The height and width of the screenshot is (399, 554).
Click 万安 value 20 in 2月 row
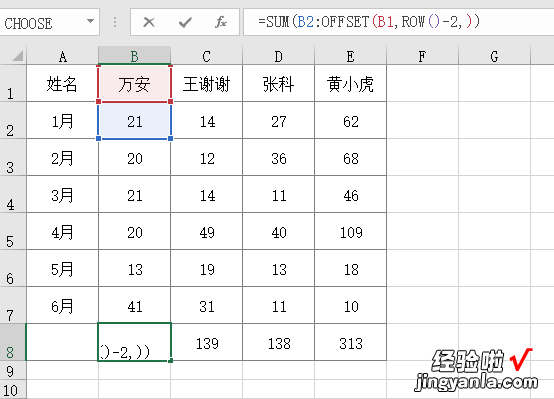tap(135, 157)
